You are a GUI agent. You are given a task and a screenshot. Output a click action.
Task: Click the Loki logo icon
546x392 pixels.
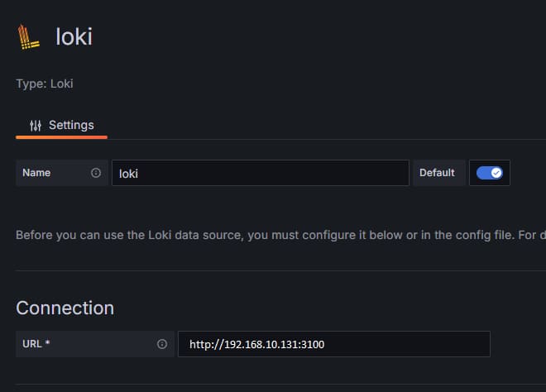(x=29, y=37)
